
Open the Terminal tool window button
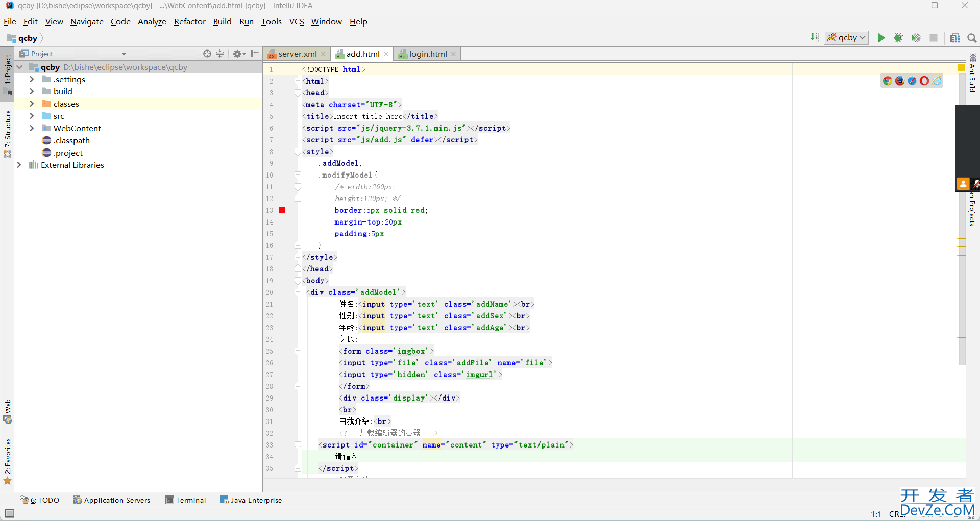point(186,500)
